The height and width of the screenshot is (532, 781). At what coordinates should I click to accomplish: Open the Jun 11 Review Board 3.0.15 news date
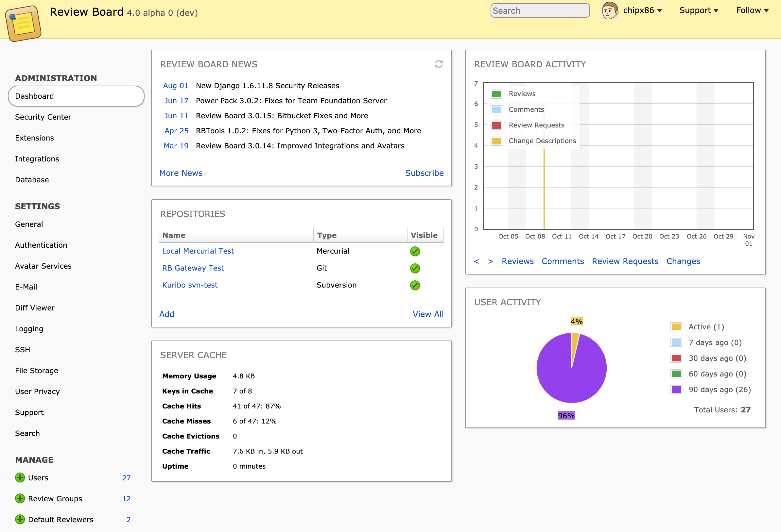click(x=176, y=116)
